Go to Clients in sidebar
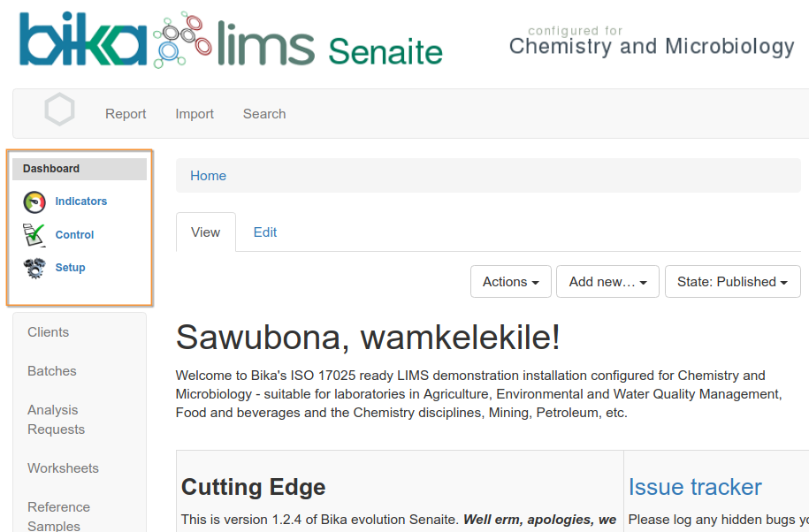The image size is (809, 532). pos(49,332)
